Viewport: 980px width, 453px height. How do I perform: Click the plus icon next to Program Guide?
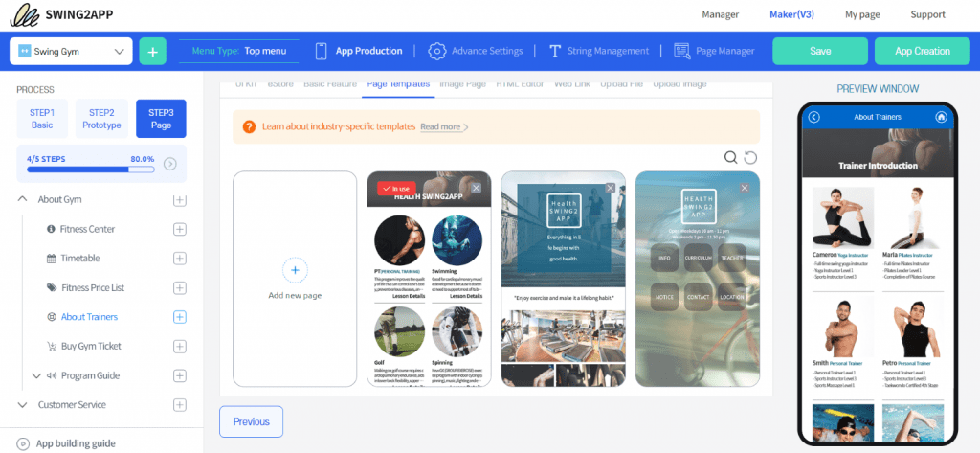179,376
